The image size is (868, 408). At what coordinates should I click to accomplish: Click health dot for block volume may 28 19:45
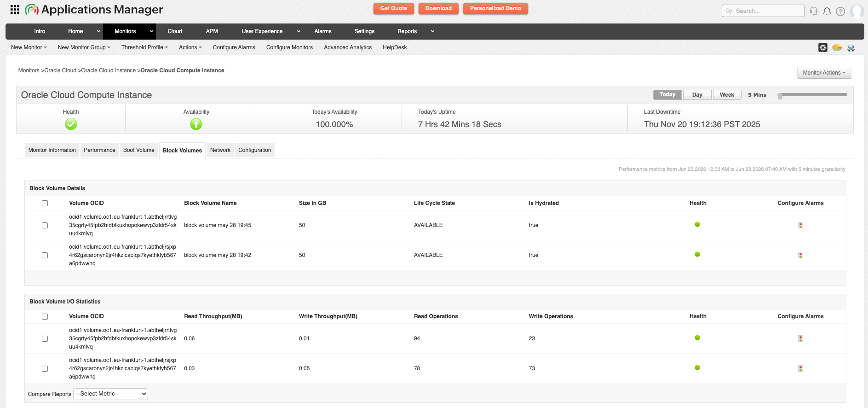pyautogui.click(x=697, y=224)
